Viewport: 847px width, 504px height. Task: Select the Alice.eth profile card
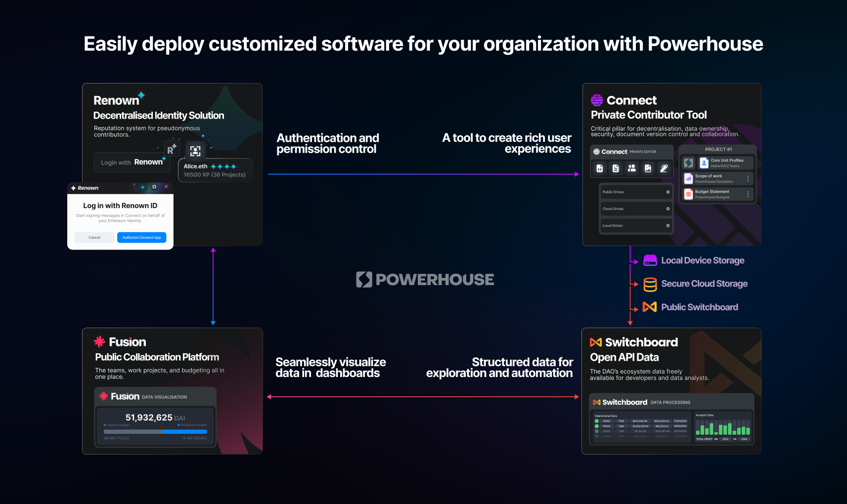click(x=215, y=170)
